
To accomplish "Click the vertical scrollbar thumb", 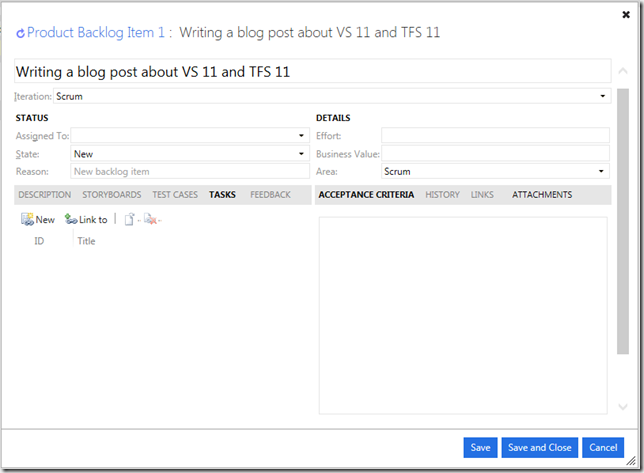I will click(x=623, y=221).
